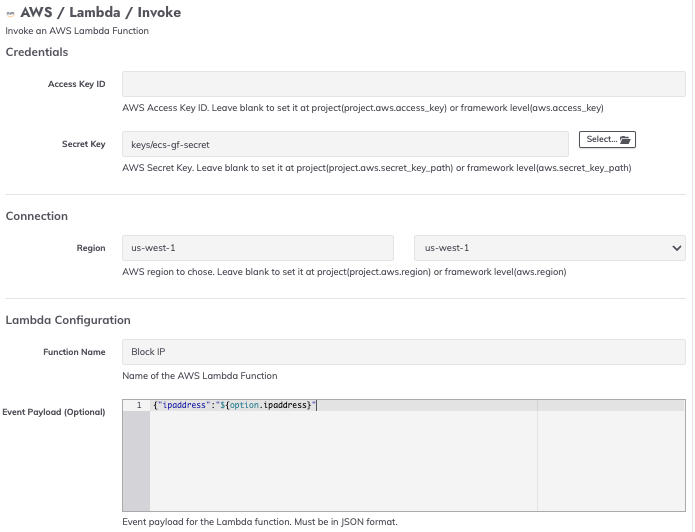Image resolution: width=695 pixels, height=532 pixels.
Task: Click the "Invoke an AWS Lambda Function" description
Action: coord(77,31)
